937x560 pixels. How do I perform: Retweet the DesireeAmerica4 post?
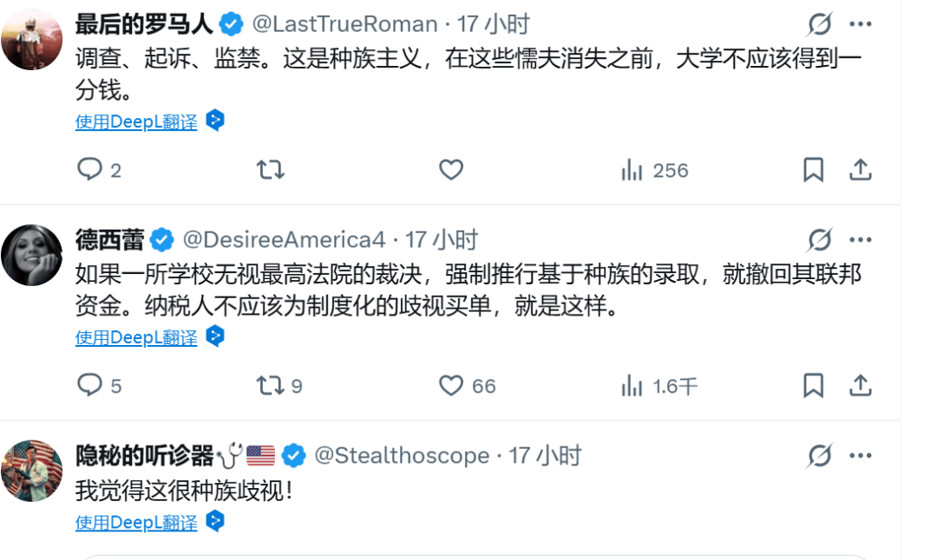(271, 386)
